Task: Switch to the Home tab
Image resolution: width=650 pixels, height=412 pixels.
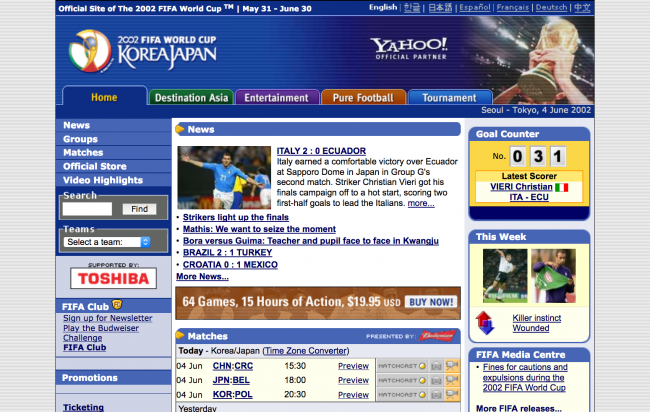Action: pyautogui.click(x=104, y=97)
